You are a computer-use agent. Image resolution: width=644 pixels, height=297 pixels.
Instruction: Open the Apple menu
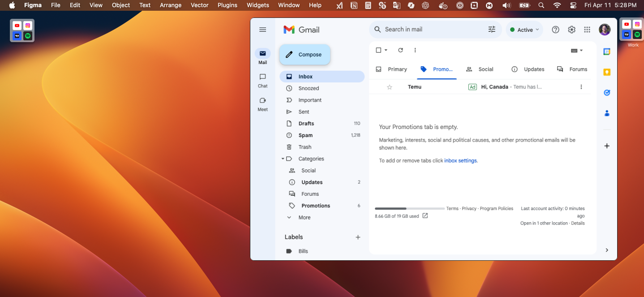click(x=12, y=5)
